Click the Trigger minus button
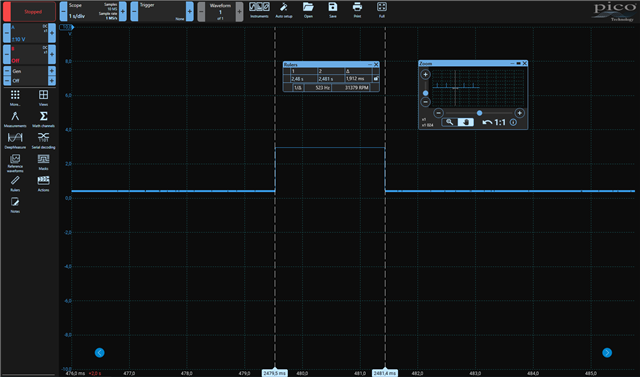Viewport: 640px width, 377px height. click(134, 11)
